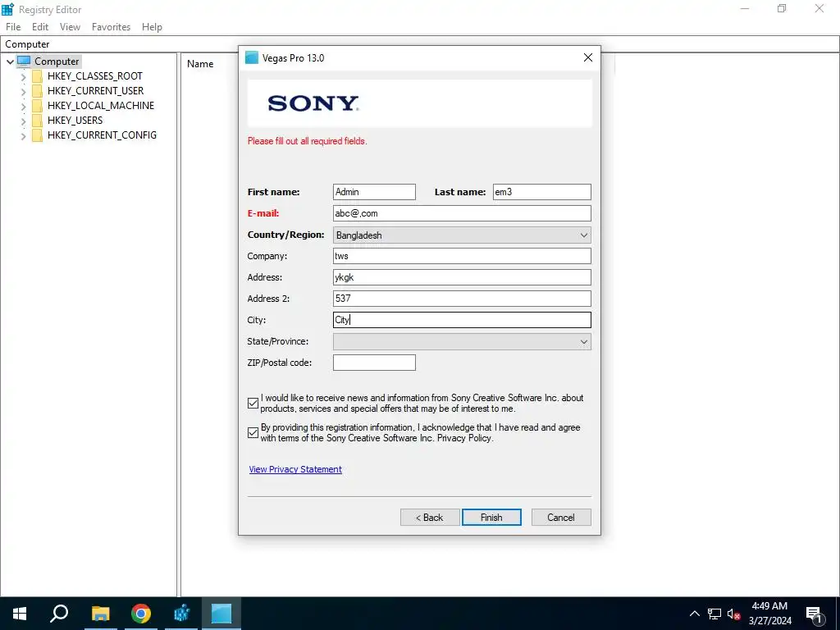
Task: Click the empty ZIP/Postal code field
Action: pos(374,363)
